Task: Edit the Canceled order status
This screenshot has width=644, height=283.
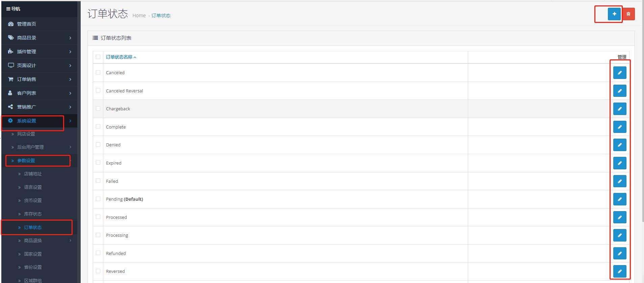Action: [x=619, y=73]
